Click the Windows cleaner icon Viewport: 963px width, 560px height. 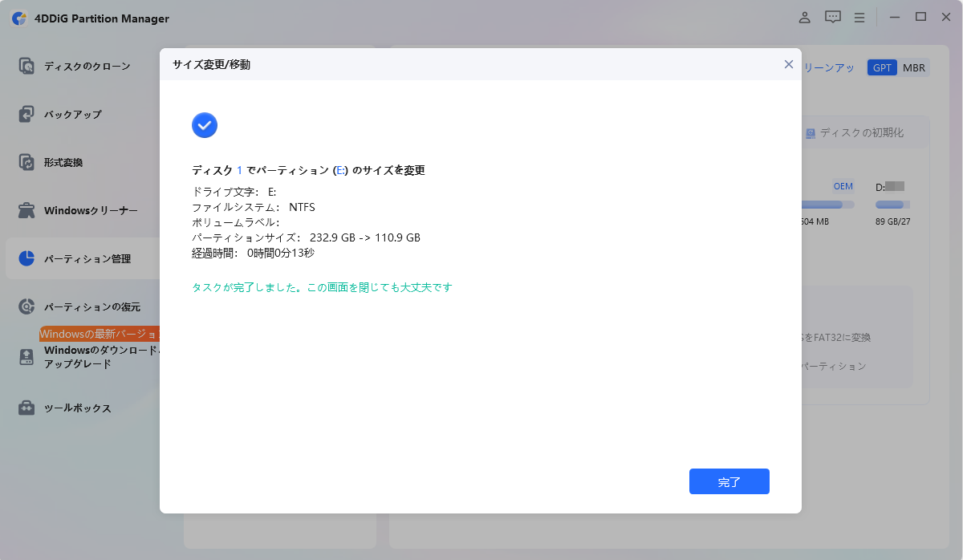coord(26,210)
